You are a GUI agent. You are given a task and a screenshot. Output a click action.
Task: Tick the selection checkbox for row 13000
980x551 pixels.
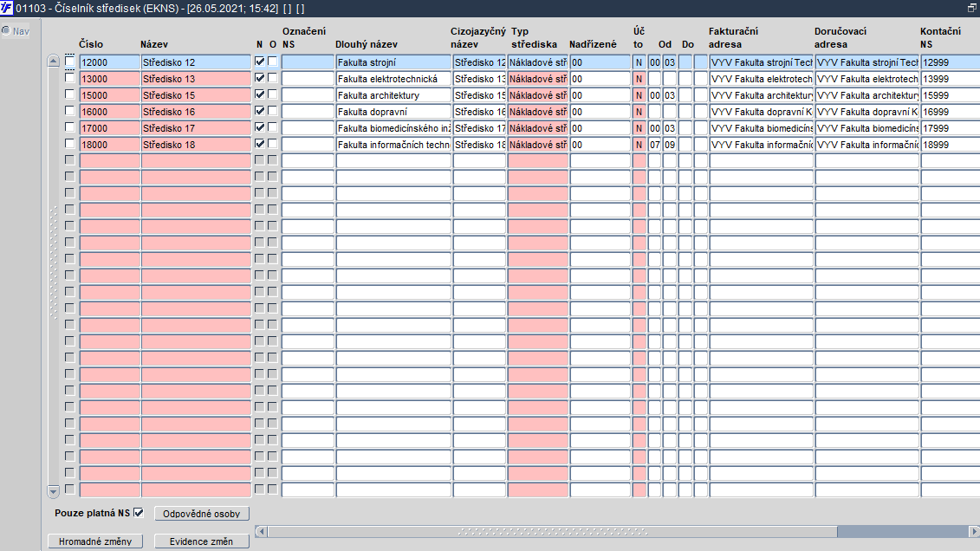pyautogui.click(x=69, y=78)
